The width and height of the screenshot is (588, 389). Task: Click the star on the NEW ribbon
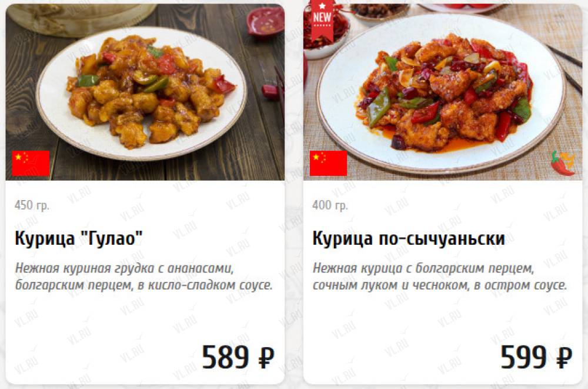tap(322, 6)
